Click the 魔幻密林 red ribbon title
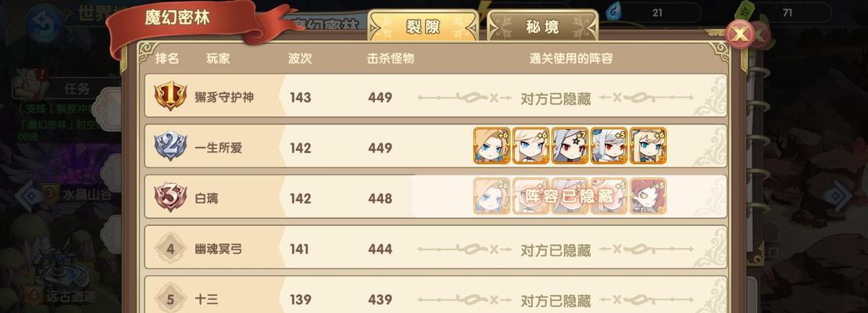 (x=177, y=18)
